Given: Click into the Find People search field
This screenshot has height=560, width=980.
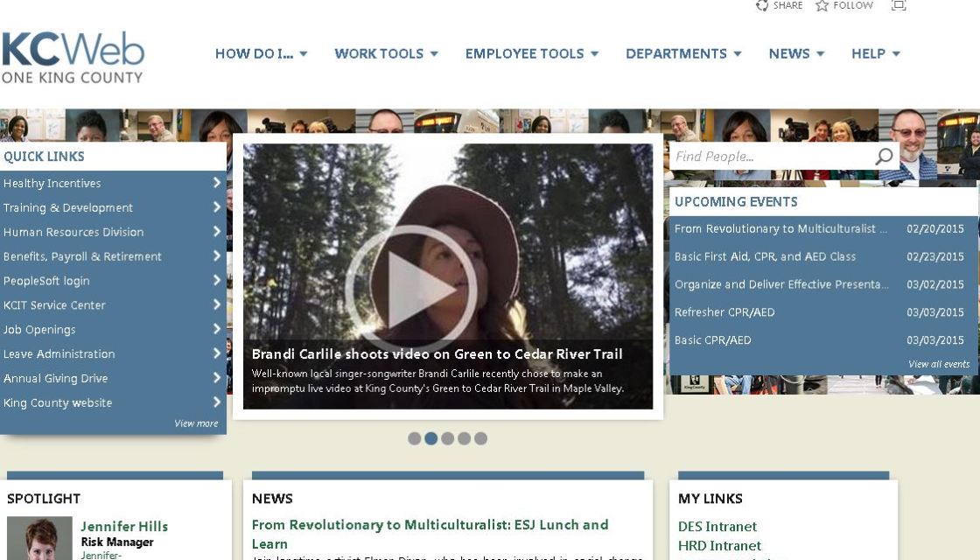Looking at the screenshot, I should (x=770, y=157).
